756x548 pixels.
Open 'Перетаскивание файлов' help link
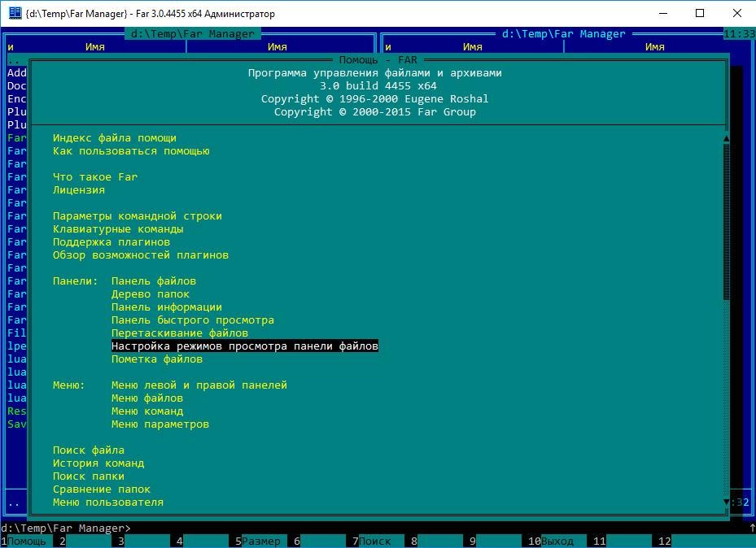pyautogui.click(x=180, y=333)
